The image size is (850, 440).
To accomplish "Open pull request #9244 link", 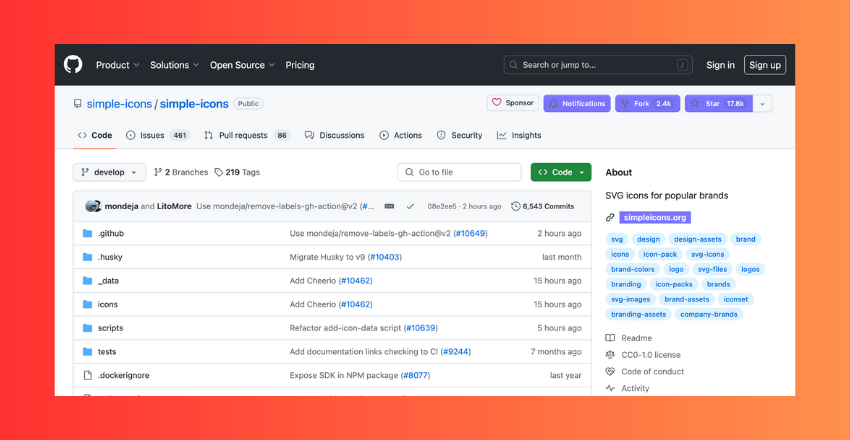I will tap(456, 352).
